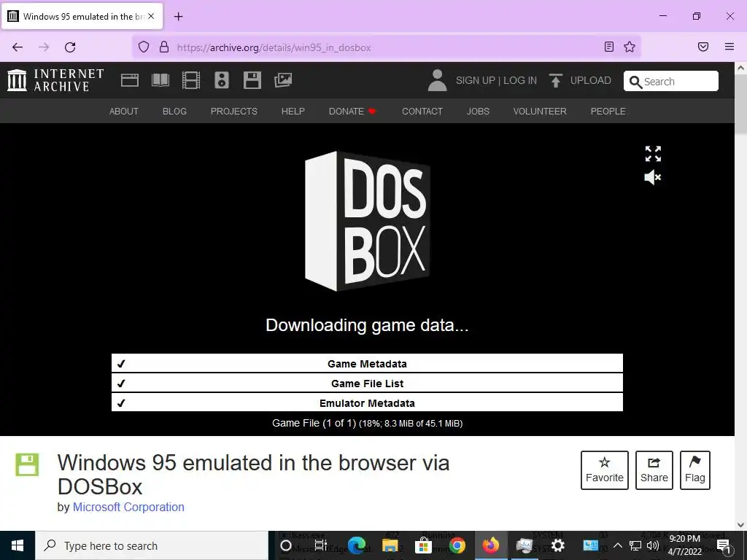
Task: Open the tracking protection shield
Action: tap(144, 47)
